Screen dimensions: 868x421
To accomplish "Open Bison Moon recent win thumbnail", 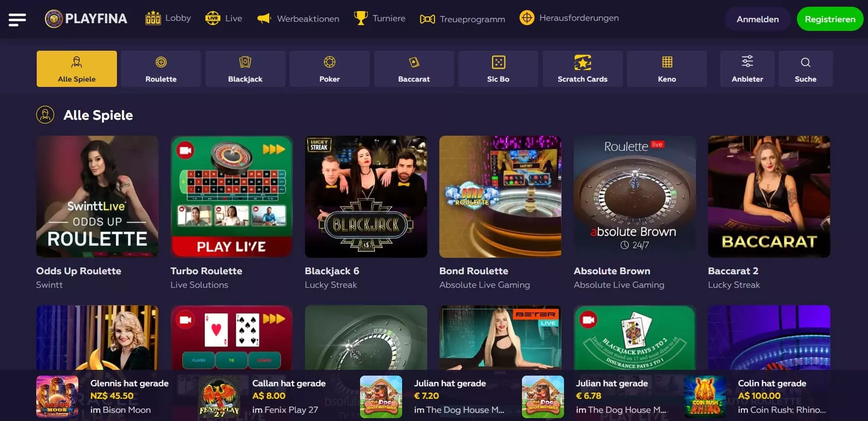I will (x=57, y=396).
